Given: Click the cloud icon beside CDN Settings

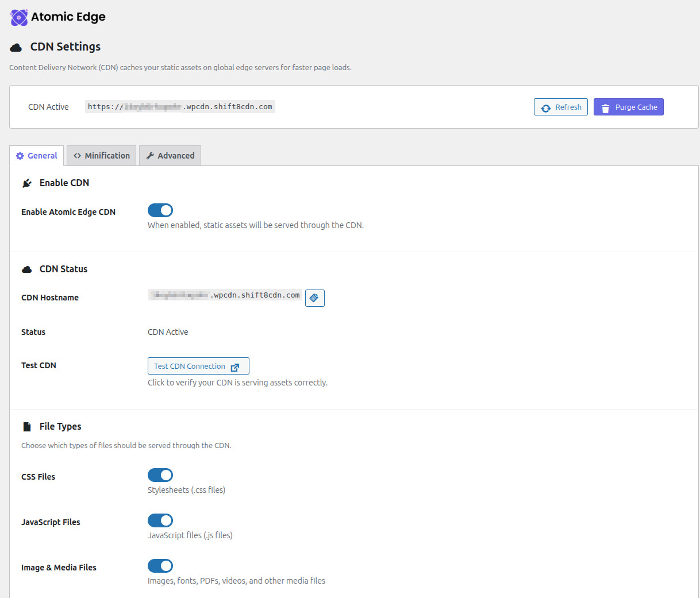Looking at the screenshot, I should pyautogui.click(x=16, y=48).
